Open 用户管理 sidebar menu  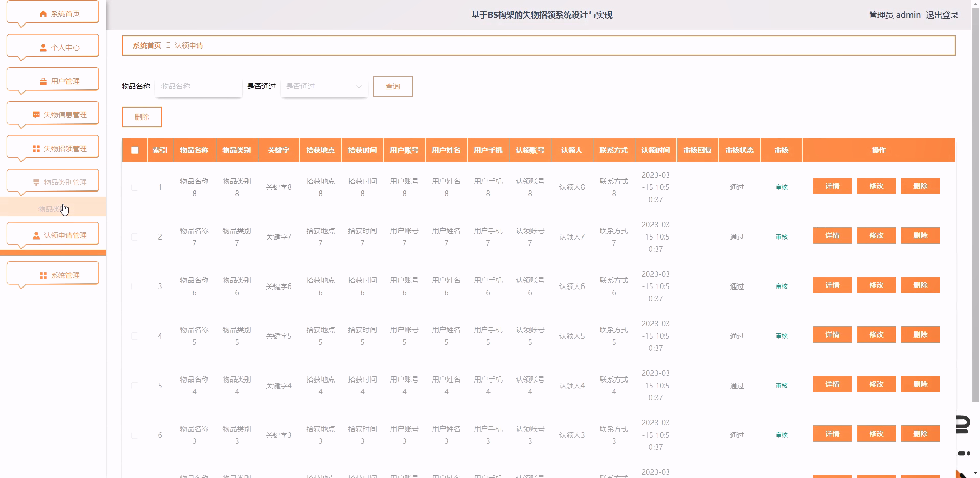pyautogui.click(x=53, y=80)
